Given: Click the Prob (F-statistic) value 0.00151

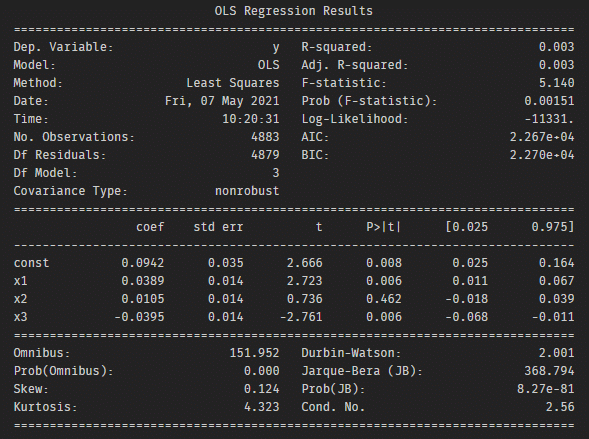Looking at the screenshot, I should coord(549,101).
